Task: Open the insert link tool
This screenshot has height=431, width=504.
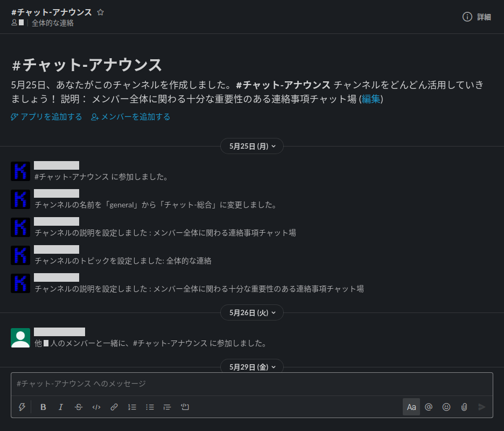Action: point(114,407)
